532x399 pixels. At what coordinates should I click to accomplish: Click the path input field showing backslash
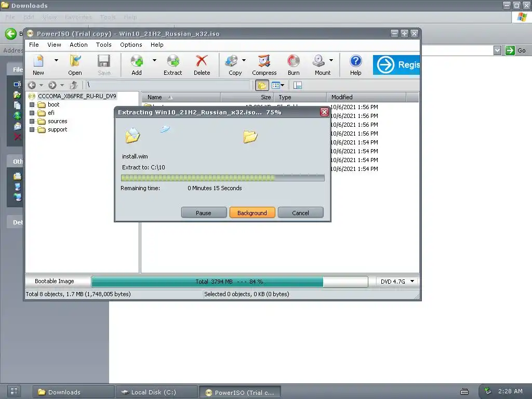[168, 85]
